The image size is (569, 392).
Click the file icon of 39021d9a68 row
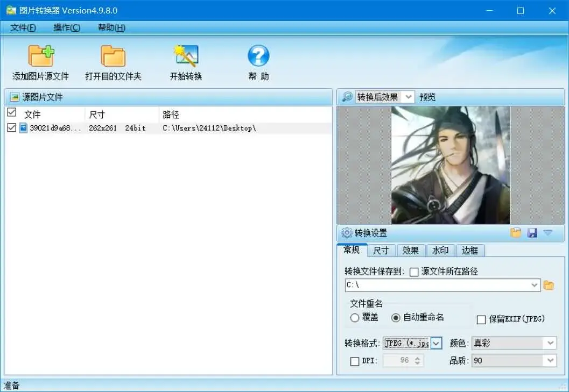23,128
